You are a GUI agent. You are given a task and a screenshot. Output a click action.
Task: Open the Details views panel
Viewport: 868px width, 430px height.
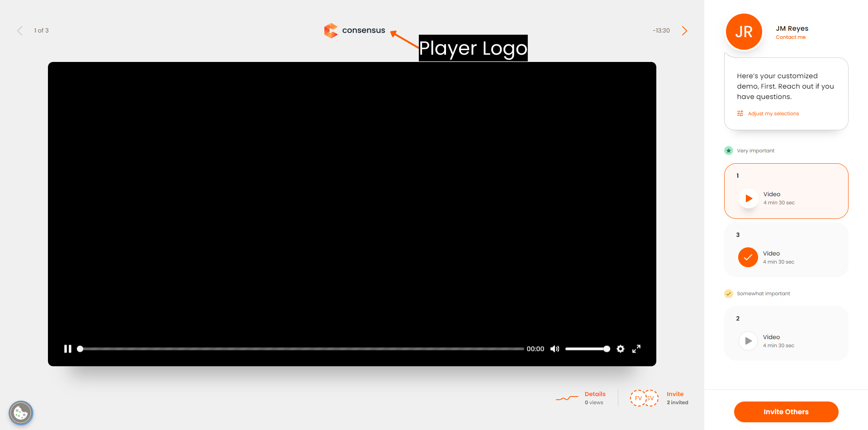(594, 398)
